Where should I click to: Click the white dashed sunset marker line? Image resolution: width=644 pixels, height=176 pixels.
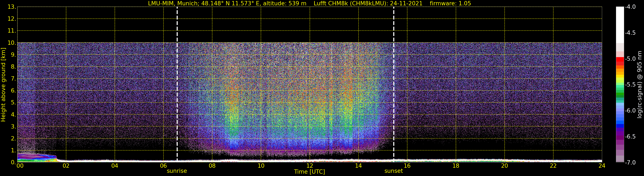tap(394, 84)
